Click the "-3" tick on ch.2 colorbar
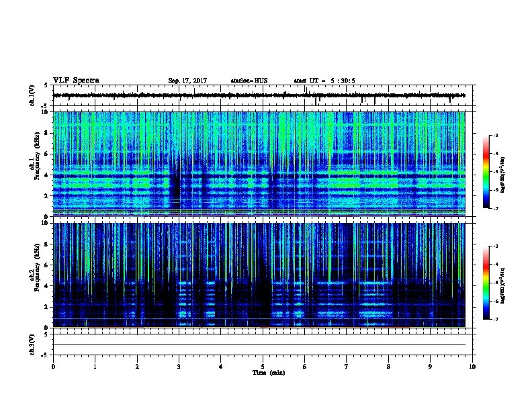The width and height of the screenshot is (532, 411). click(495, 246)
